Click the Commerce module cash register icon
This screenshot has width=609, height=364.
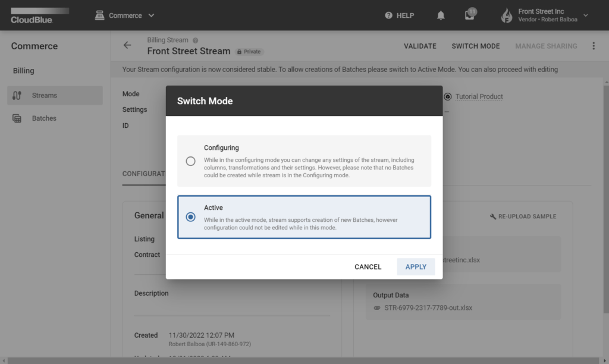point(99,15)
